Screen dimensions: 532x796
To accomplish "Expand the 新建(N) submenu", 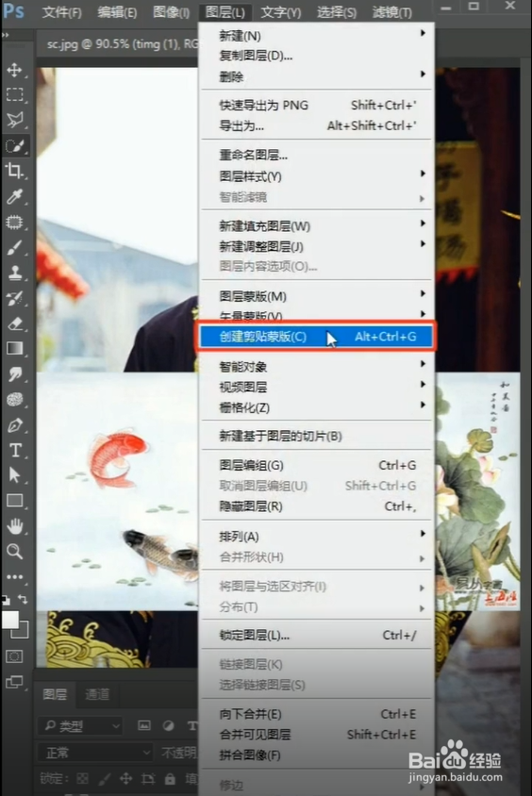I will (x=316, y=36).
